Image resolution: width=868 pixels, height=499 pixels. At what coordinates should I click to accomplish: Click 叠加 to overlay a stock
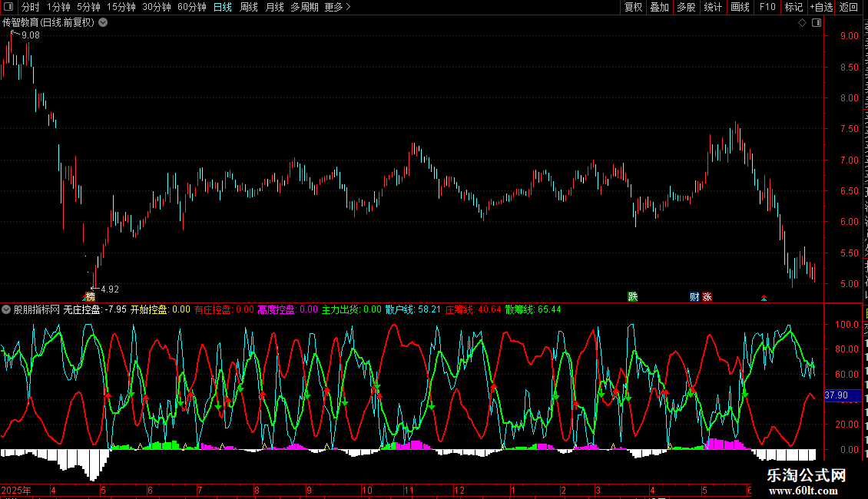click(x=659, y=7)
